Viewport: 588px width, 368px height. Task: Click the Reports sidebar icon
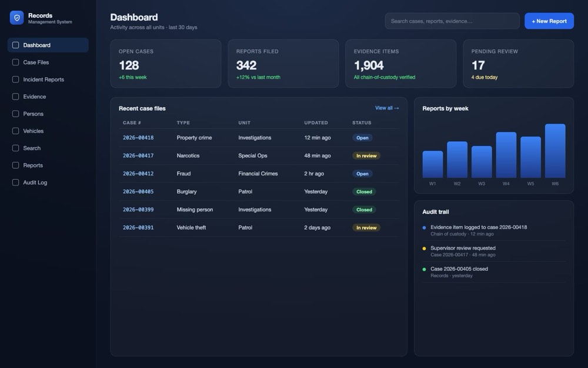pyautogui.click(x=15, y=165)
